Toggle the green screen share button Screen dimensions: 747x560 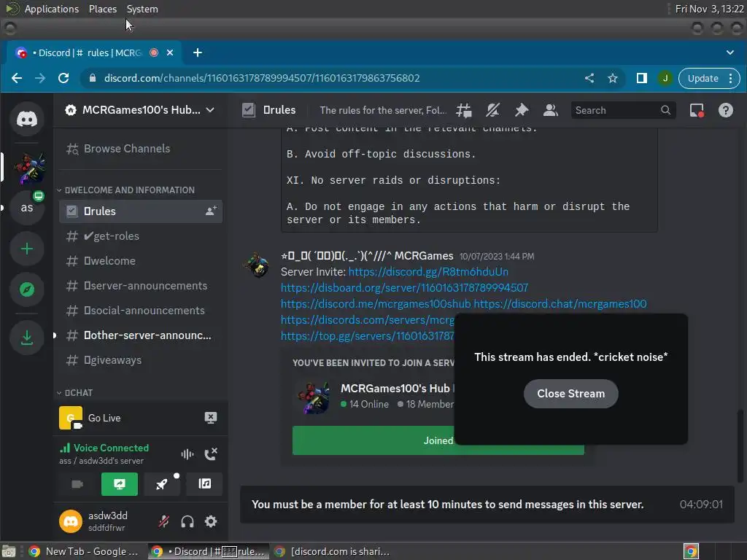click(120, 484)
